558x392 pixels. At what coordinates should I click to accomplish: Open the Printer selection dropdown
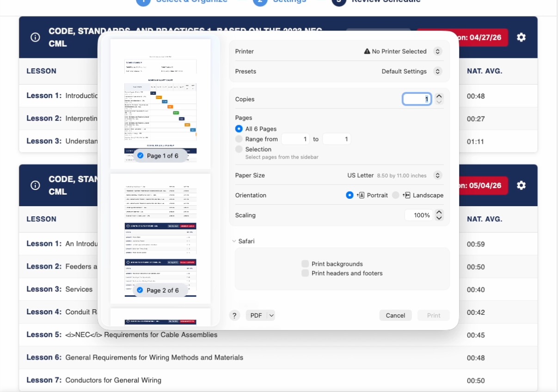tap(438, 51)
